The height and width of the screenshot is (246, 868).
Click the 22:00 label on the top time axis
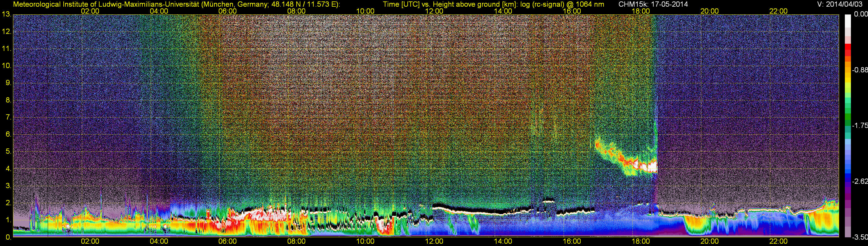point(778,11)
